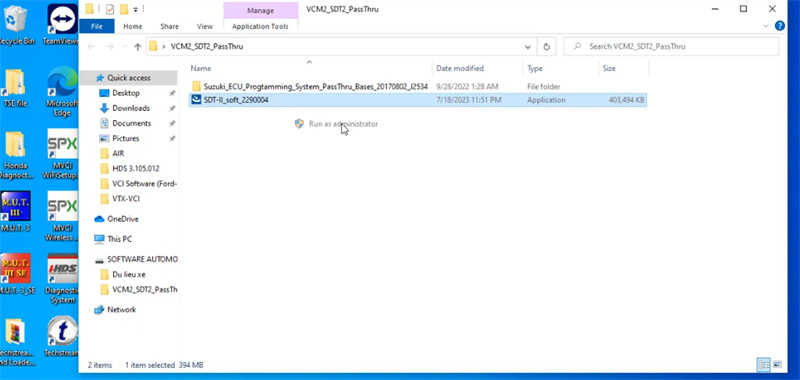Viewport: 800px width, 380px height.
Task: Open the TSE file folder on desktop
Action: coord(15,87)
